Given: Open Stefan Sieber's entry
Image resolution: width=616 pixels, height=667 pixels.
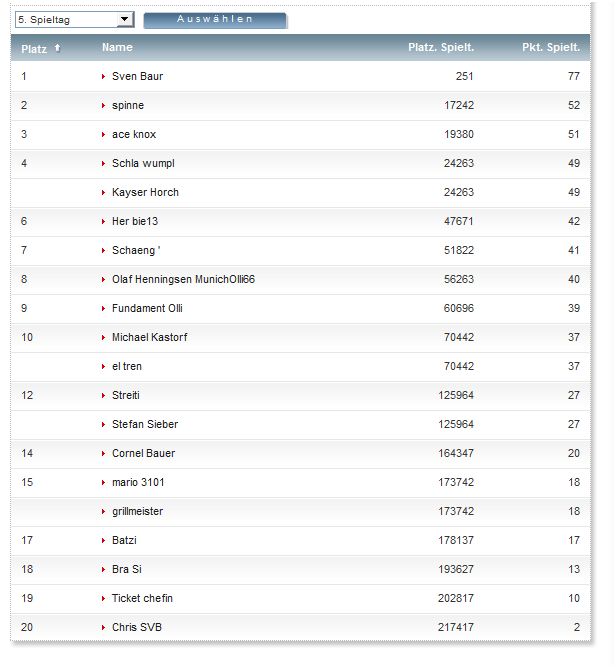Looking at the screenshot, I should (x=145, y=424).
